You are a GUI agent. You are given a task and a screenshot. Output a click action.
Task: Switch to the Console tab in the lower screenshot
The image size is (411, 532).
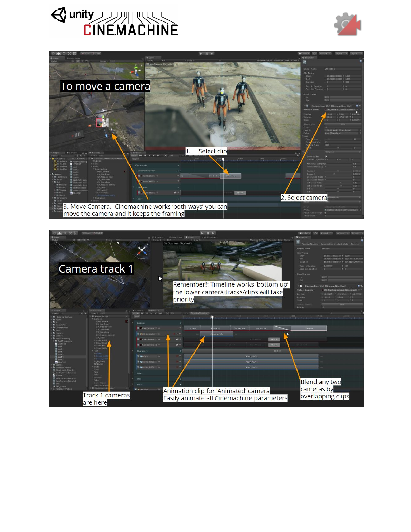click(x=138, y=311)
